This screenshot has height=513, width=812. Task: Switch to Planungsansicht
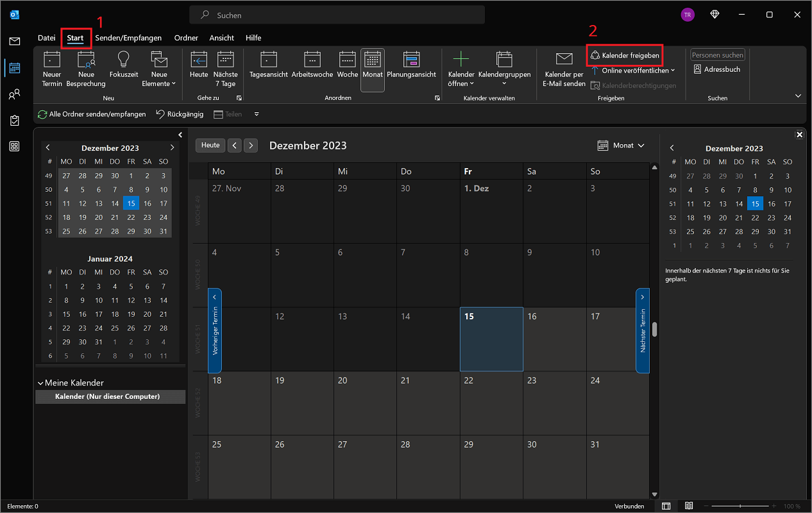411,65
